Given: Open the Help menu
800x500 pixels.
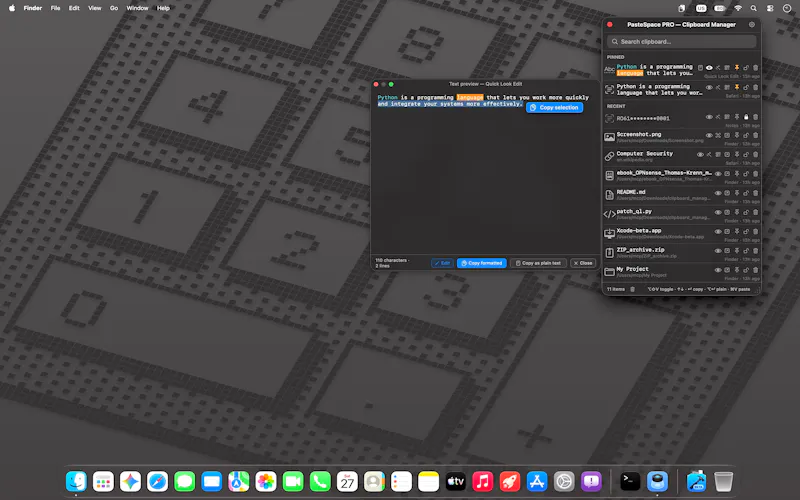Looking at the screenshot, I should (163, 8).
